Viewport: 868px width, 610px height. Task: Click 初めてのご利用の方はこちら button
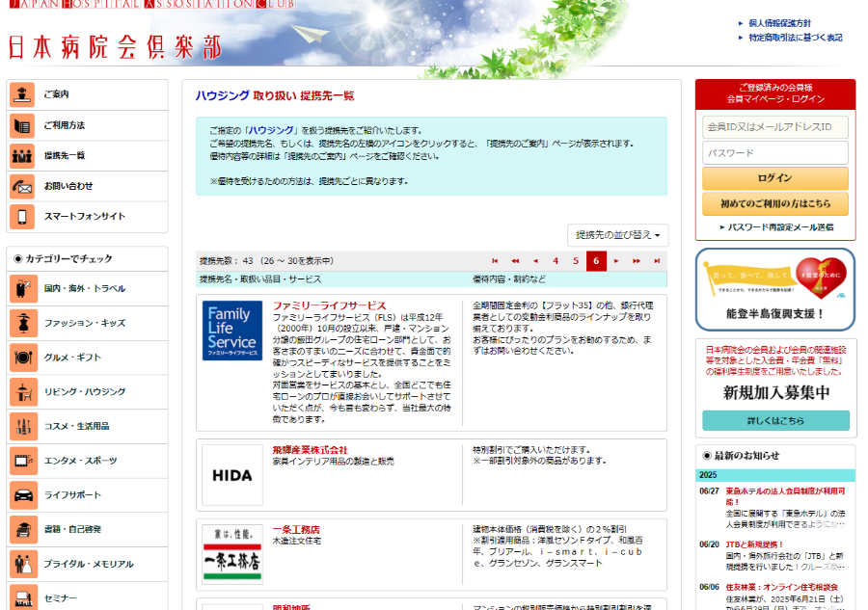point(775,203)
